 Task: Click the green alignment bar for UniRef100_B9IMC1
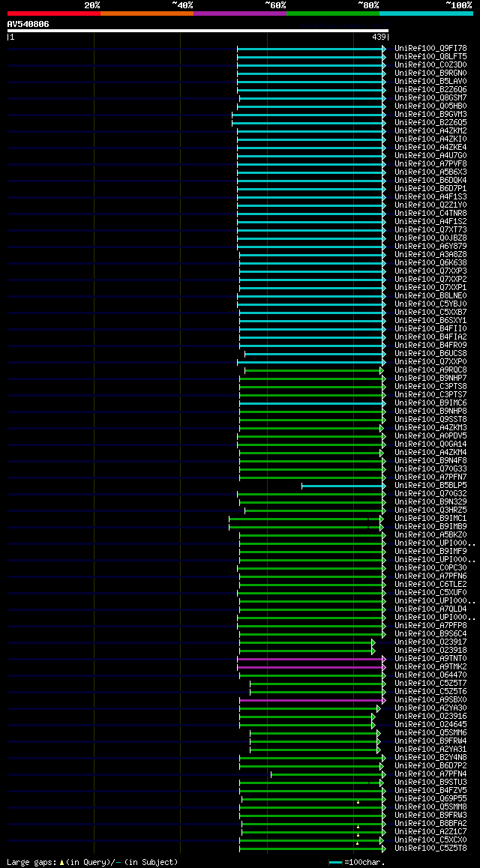[305, 519]
